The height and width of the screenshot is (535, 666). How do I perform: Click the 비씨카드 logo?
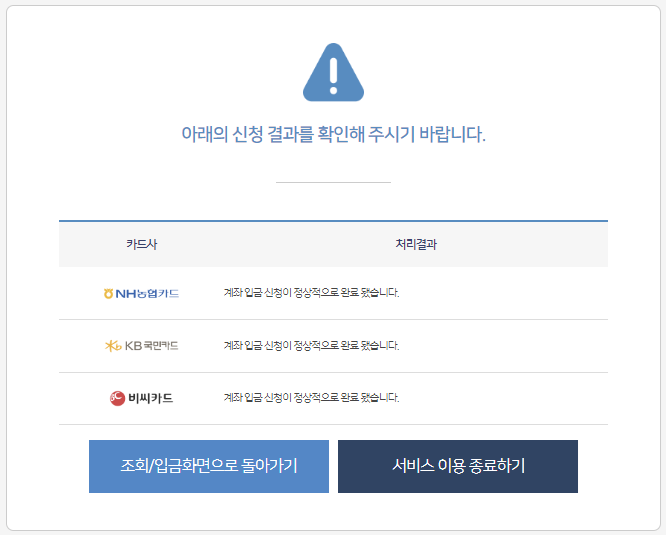(141, 398)
